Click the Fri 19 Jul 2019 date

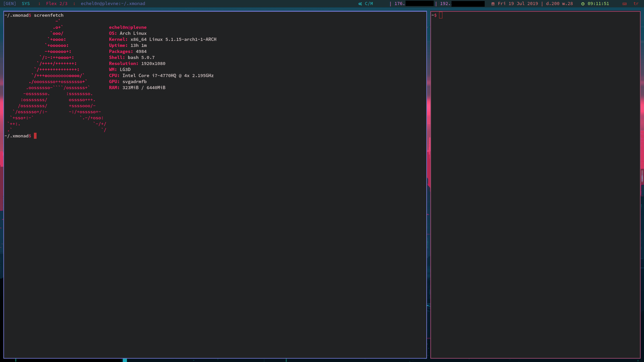click(518, 4)
